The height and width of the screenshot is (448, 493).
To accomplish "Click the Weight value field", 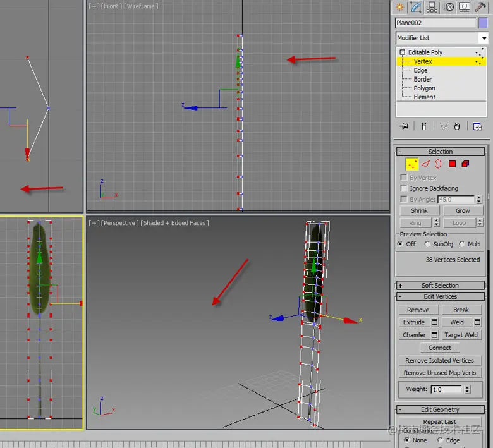I will click(447, 389).
